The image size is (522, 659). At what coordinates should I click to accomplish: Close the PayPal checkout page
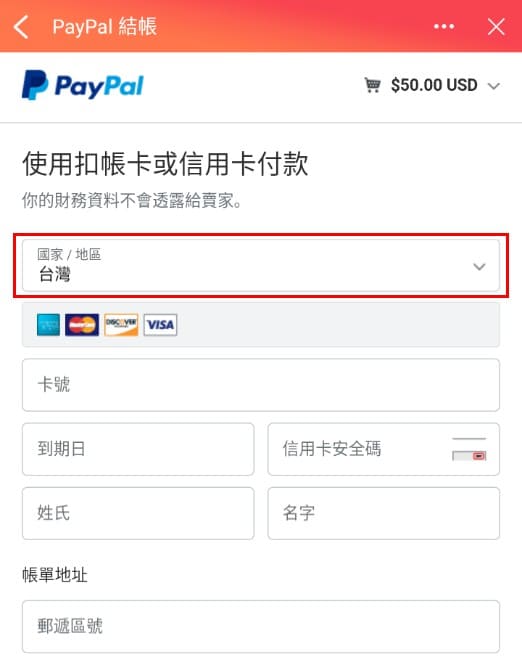pyautogui.click(x=496, y=27)
